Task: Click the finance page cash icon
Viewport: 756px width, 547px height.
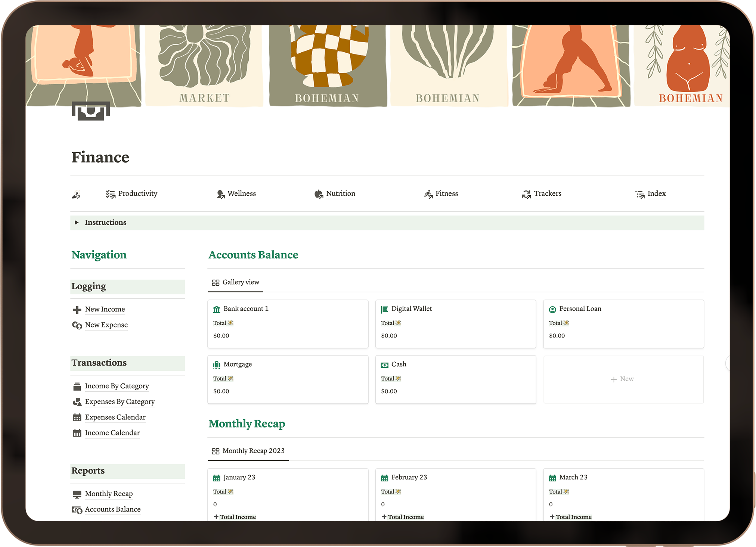Action: pos(91,111)
